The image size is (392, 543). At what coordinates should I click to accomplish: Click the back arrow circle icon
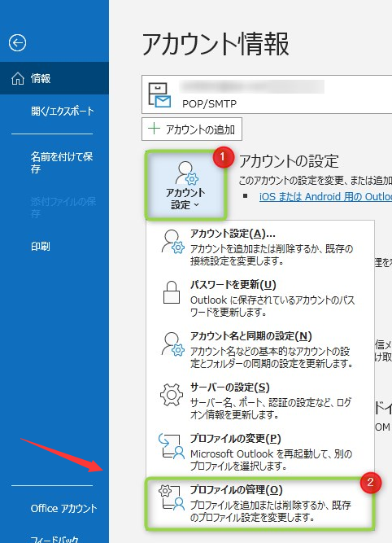pyautogui.click(x=17, y=43)
